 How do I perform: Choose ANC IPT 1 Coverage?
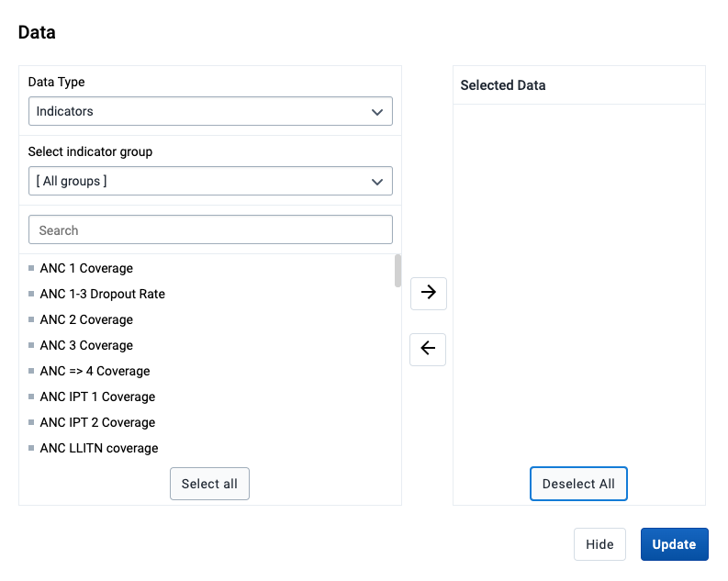click(x=97, y=397)
